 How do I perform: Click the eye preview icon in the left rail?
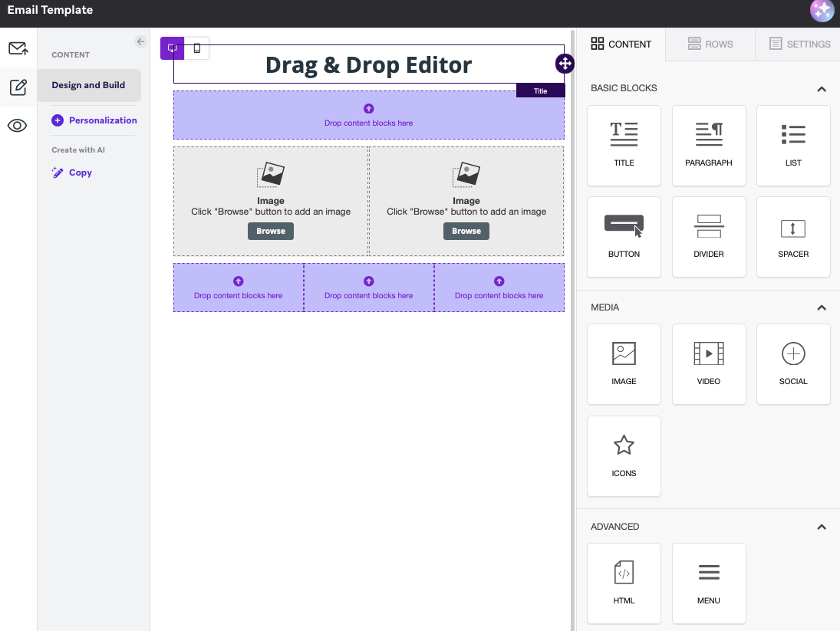17,126
